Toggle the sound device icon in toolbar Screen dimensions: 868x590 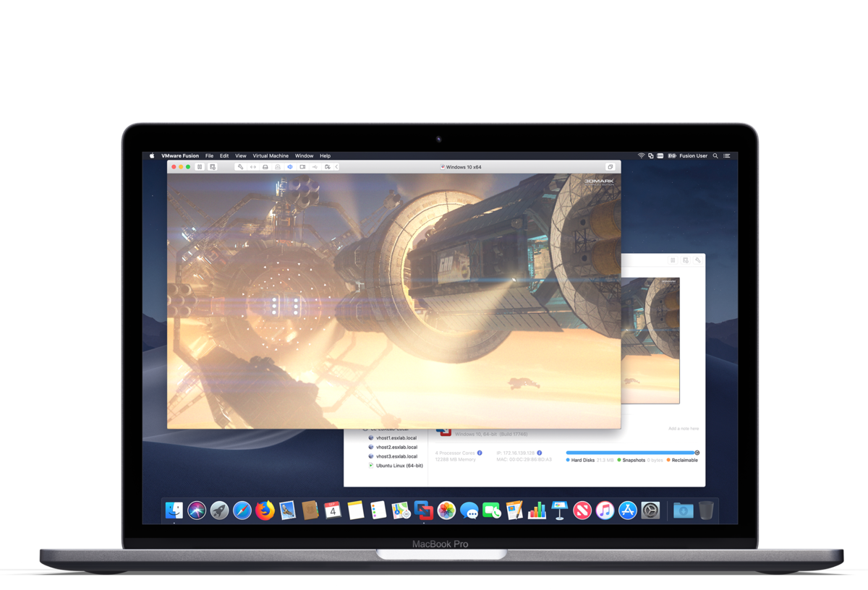(x=290, y=167)
